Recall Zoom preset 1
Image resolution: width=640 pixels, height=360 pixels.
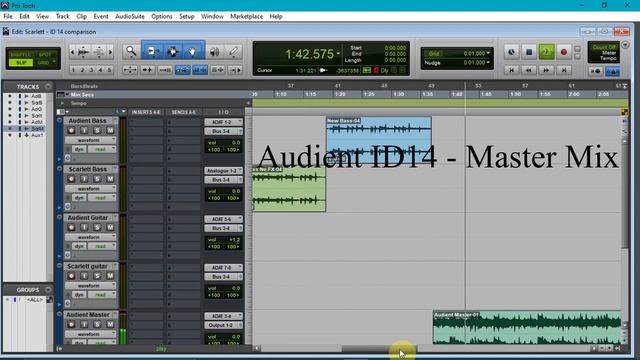click(x=73, y=70)
